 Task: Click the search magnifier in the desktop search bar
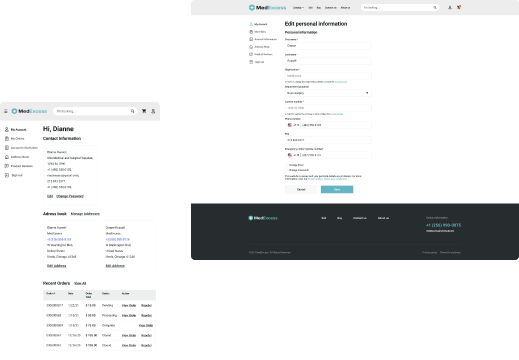pyautogui.click(x=435, y=7)
